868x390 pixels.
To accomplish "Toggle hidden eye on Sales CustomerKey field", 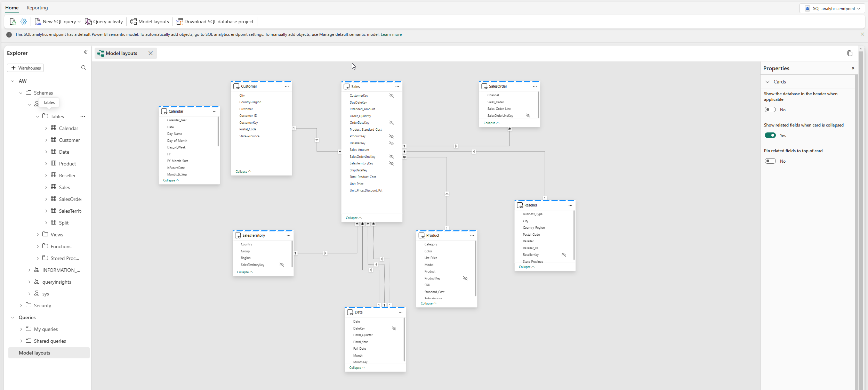I will [391, 96].
